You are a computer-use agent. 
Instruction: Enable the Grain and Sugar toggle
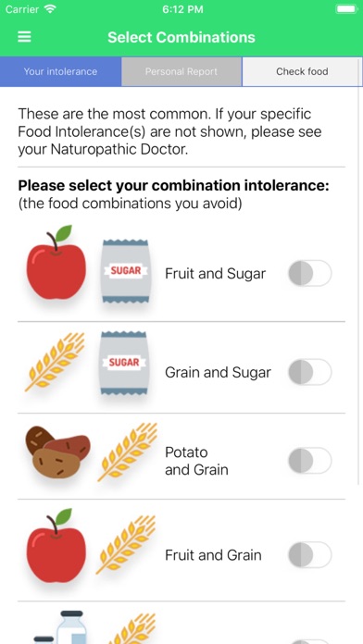pyautogui.click(x=309, y=372)
